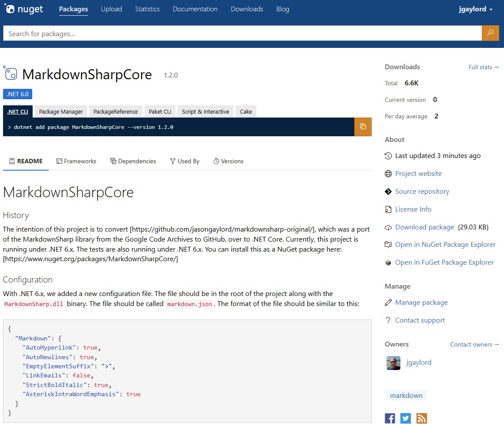This screenshot has width=504, height=424.
Task: Click Open in NuGet Package Explorer
Action: tap(445, 245)
